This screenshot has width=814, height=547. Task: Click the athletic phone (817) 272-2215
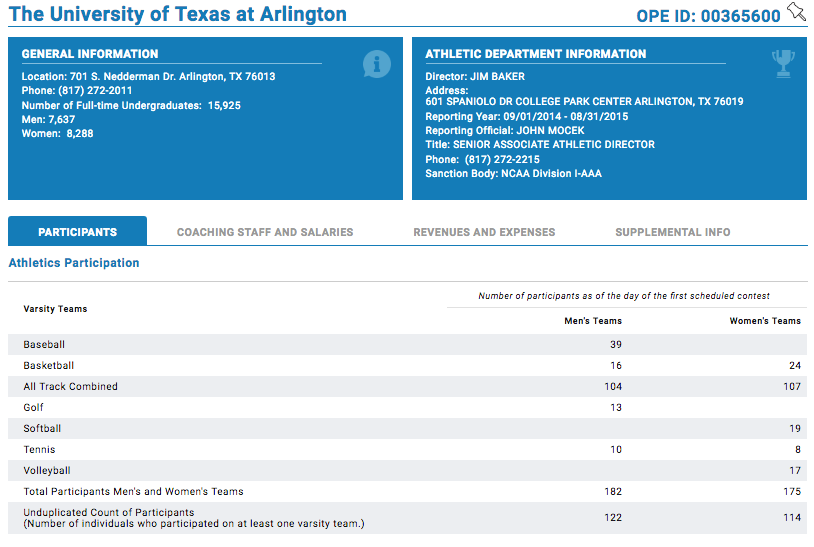(502, 159)
